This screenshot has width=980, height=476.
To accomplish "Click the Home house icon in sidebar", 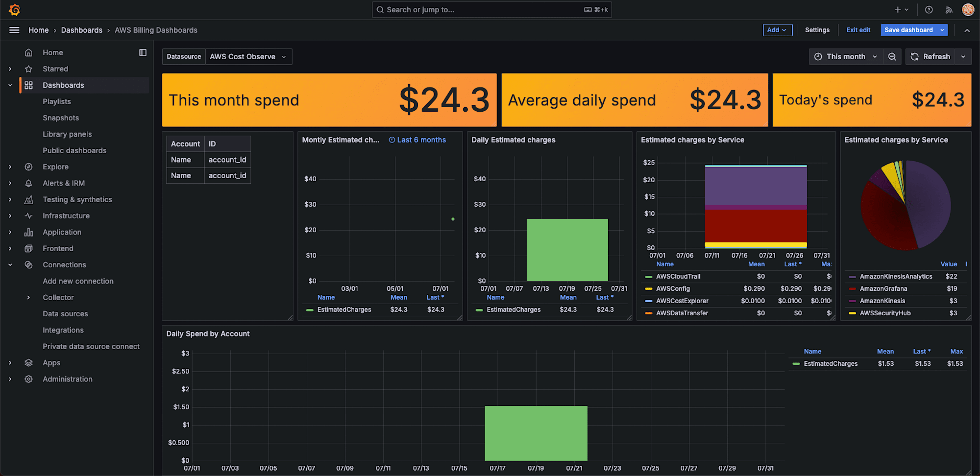I will [28, 52].
